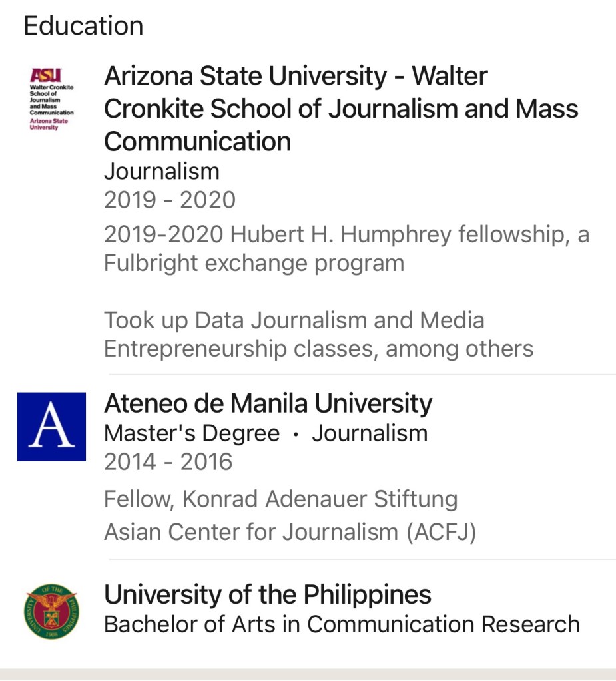Tap the Fellow, Konrad Adenauer Stiftung line
This screenshot has width=616, height=681.
click(280, 499)
